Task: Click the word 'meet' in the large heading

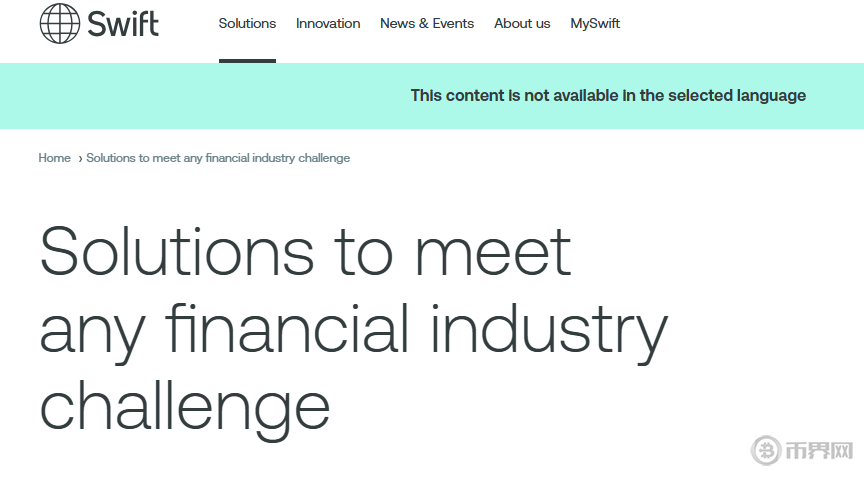Action: click(x=493, y=251)
